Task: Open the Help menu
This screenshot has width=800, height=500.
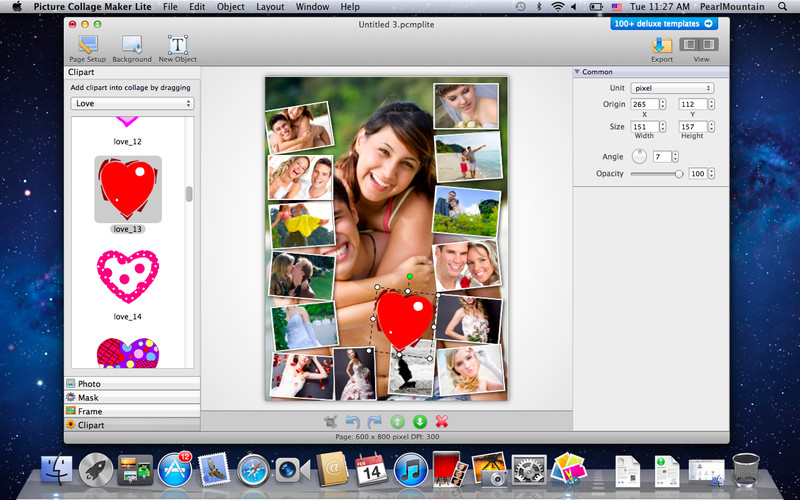Action: click(x=350, y=7)
